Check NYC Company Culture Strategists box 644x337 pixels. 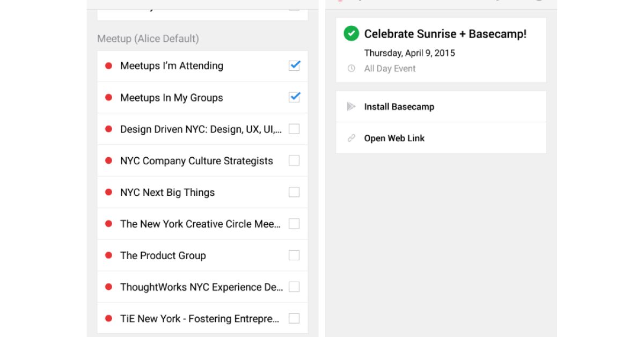point(294,160)
